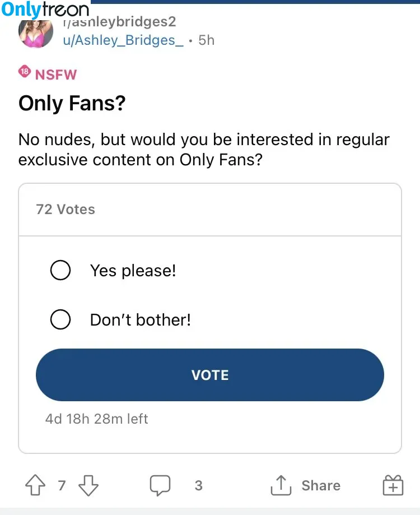Tap the "Yes please!" option label

133,271
